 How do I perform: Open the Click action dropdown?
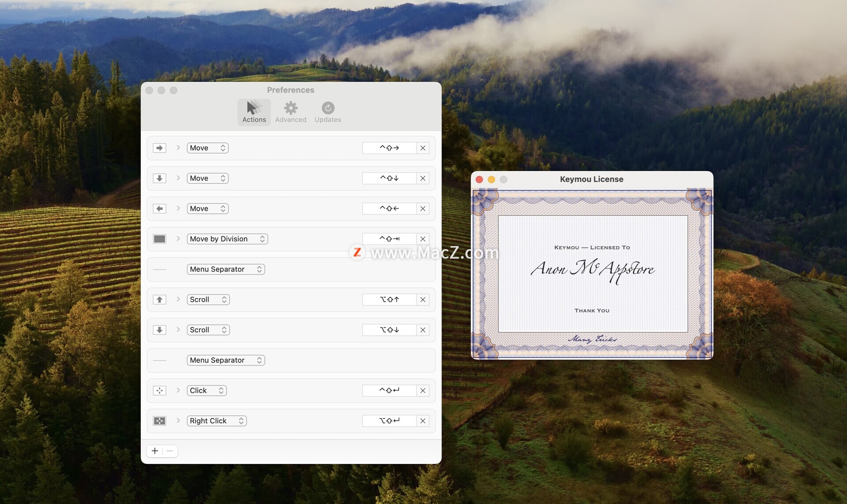tap(207, 391)
